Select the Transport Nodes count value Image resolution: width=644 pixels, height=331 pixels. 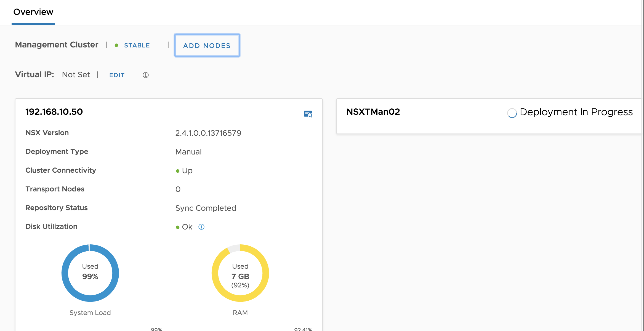[178, 189]
